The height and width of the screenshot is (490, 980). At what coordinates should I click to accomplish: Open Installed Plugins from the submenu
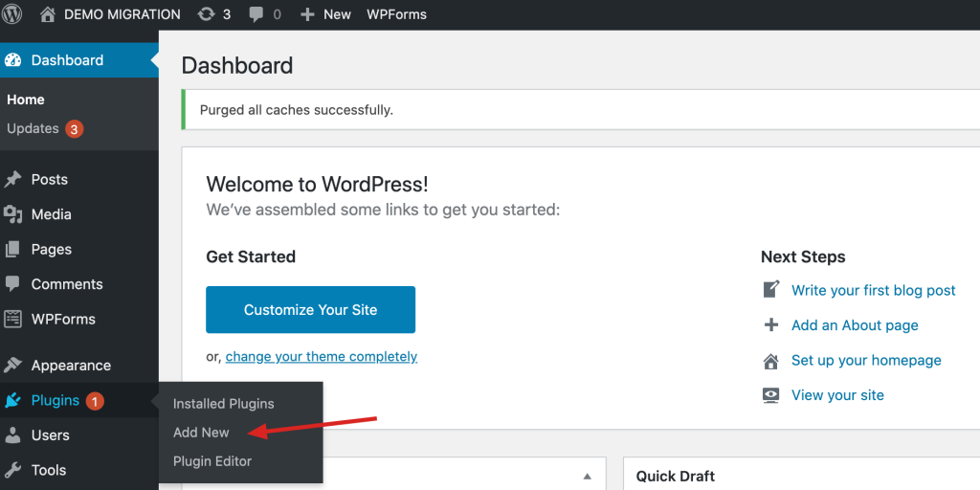[x=223, y=404]
